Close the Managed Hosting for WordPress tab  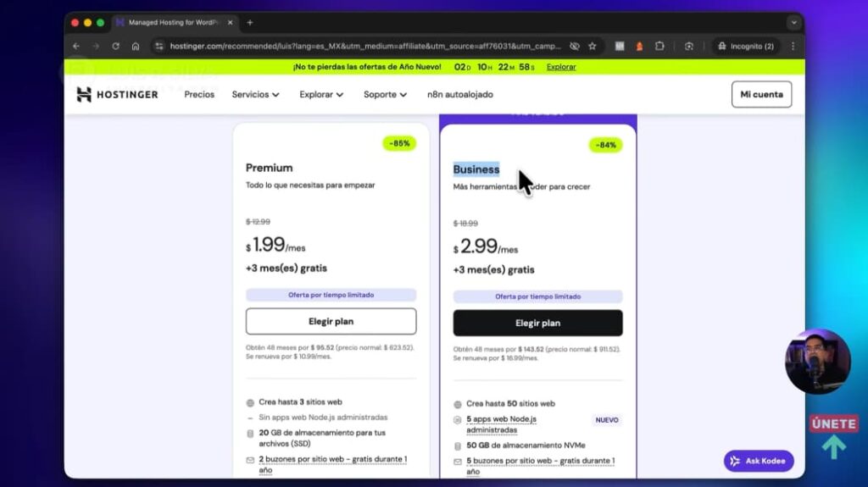coord(231,23)
